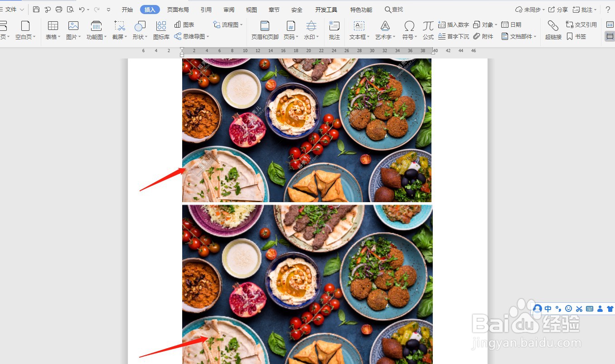Insert a comment (批注) from the ribbon
This screenshot has height=364, width=615.
tap(334, 30)
